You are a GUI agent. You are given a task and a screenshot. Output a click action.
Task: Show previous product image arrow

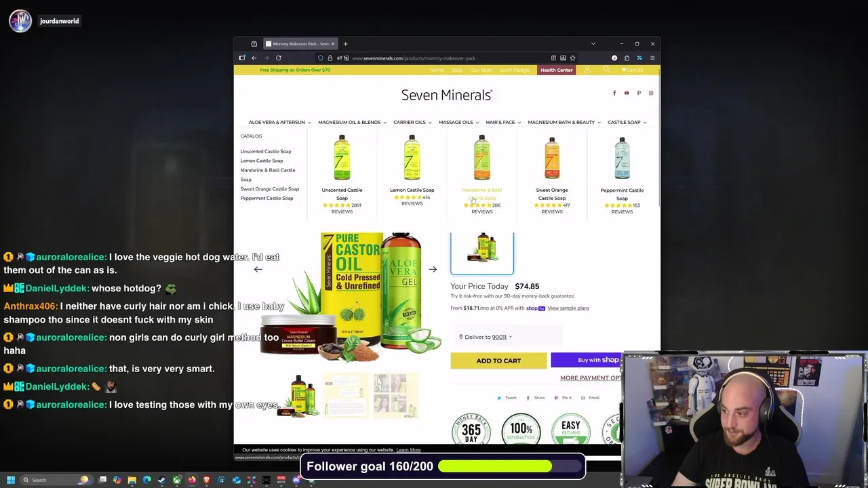point(258,270)
